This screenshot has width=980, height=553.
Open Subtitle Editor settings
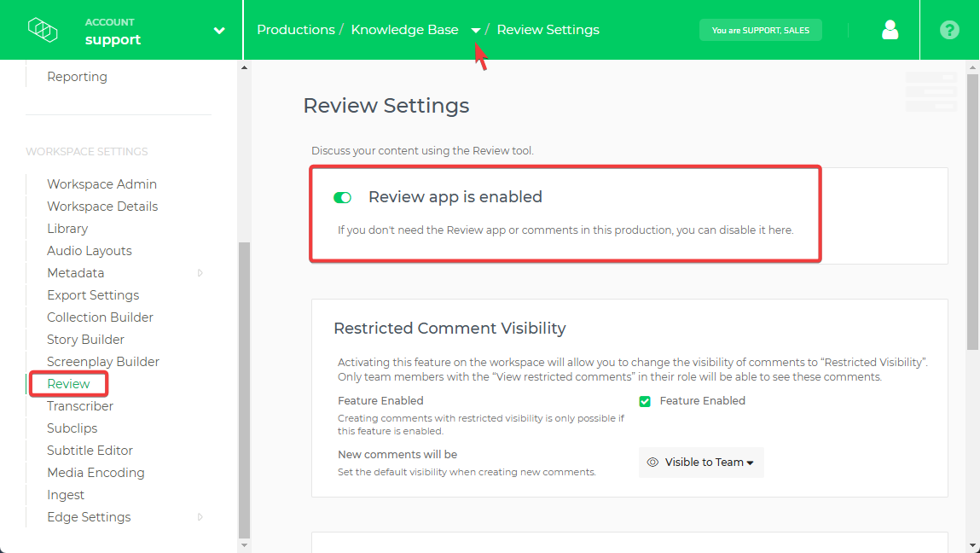click(x=90, y=451)
